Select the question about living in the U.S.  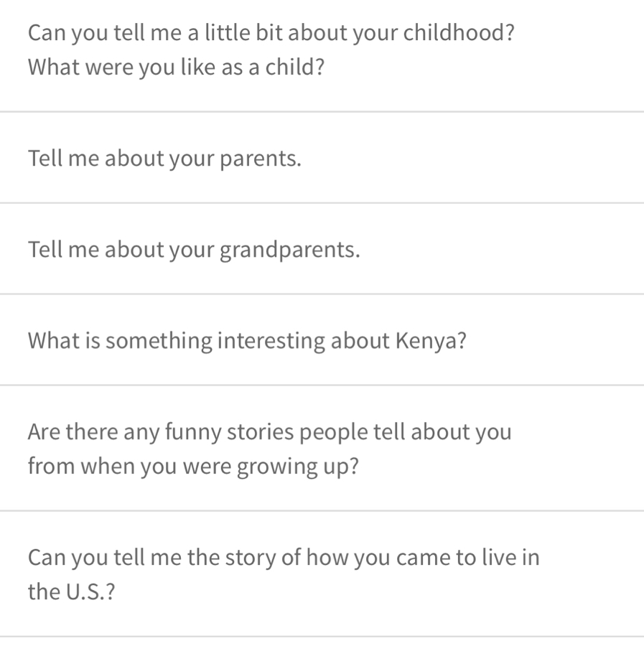322,574
